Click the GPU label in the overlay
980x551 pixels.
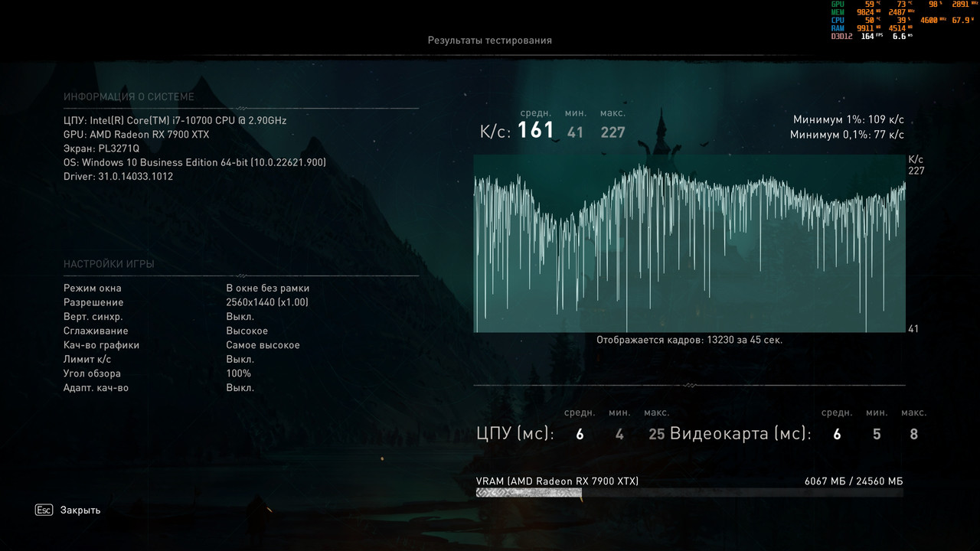[838, 4]
